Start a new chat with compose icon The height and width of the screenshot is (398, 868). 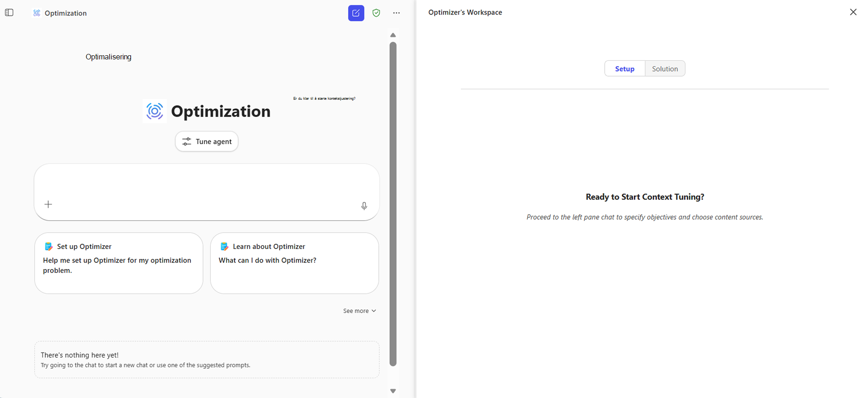tap(356, 13)
